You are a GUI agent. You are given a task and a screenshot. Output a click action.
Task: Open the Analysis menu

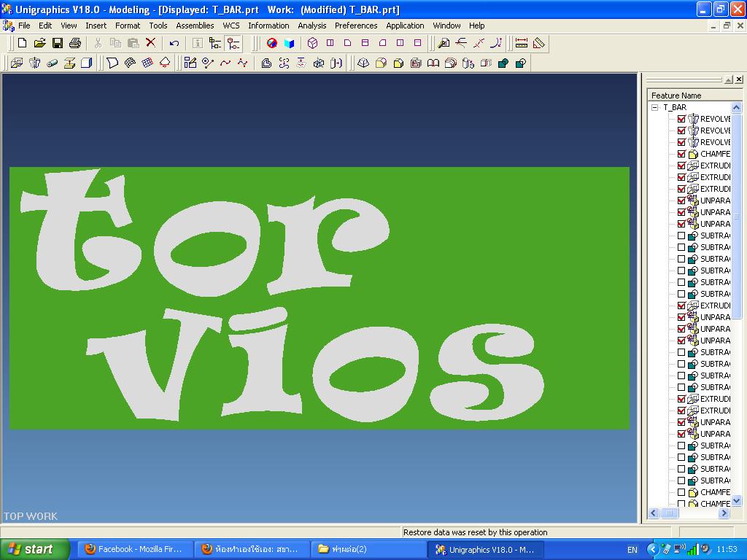point(312,26)
